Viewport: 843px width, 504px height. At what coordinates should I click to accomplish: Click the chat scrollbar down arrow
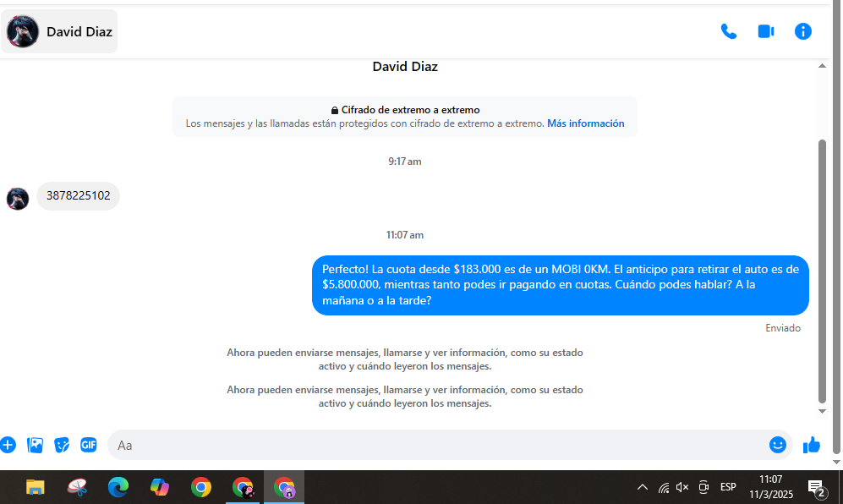[822, 412]
